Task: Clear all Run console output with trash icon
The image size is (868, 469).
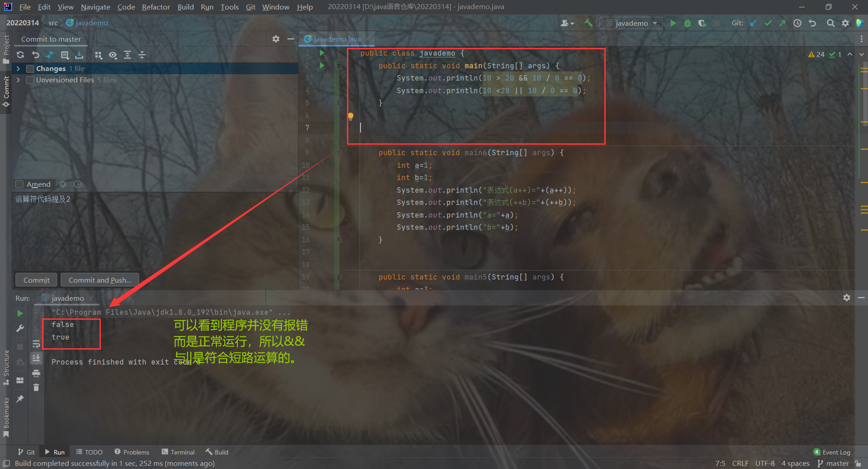Action: 36,388
